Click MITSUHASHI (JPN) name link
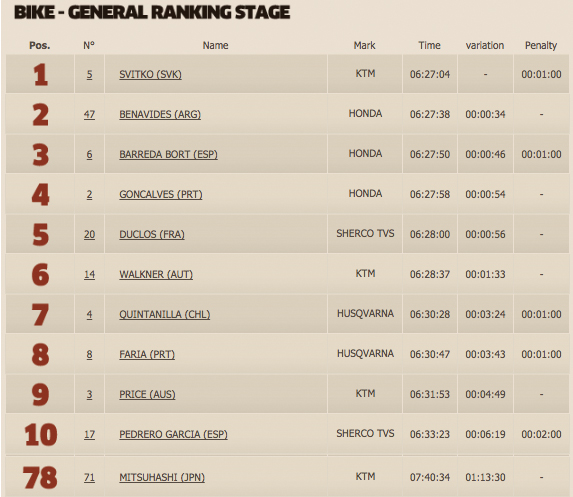 (162, 477)
